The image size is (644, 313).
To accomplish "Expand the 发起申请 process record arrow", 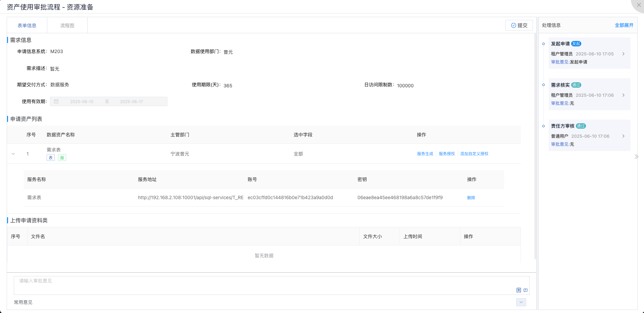I will click(623, 54).
